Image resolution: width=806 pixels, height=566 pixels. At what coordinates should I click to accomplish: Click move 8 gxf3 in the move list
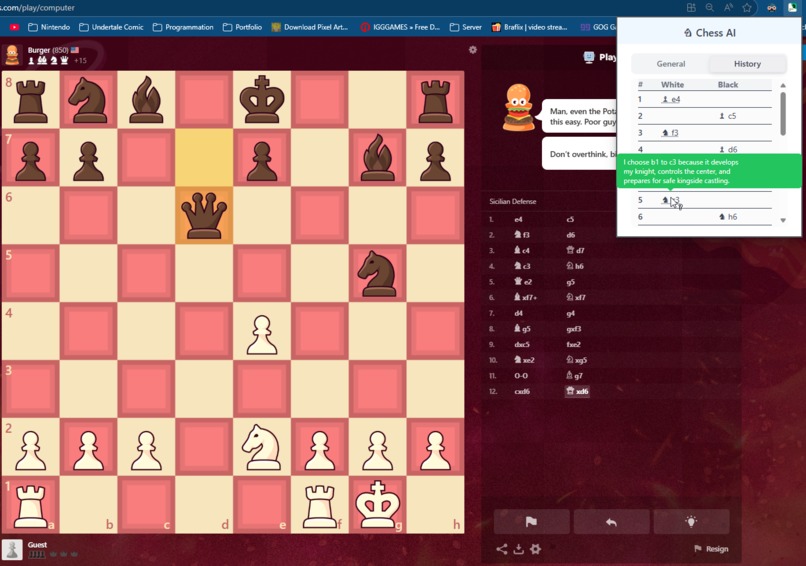[574, 328]
